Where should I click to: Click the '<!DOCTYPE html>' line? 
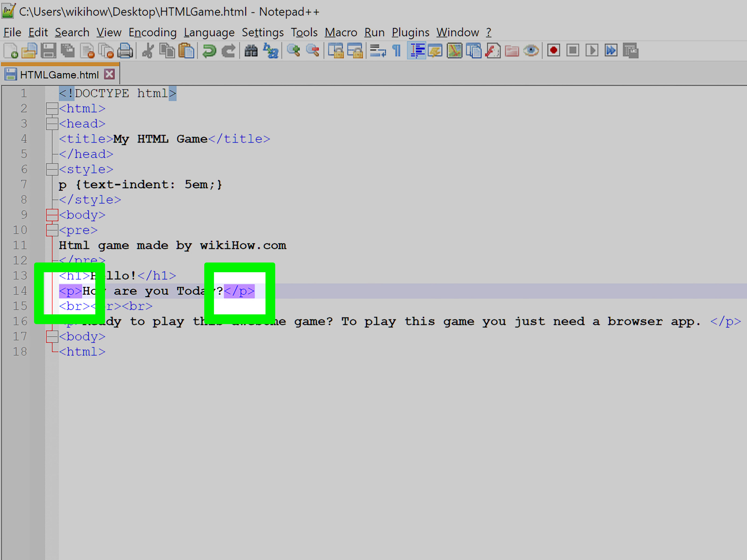(117, 93)
